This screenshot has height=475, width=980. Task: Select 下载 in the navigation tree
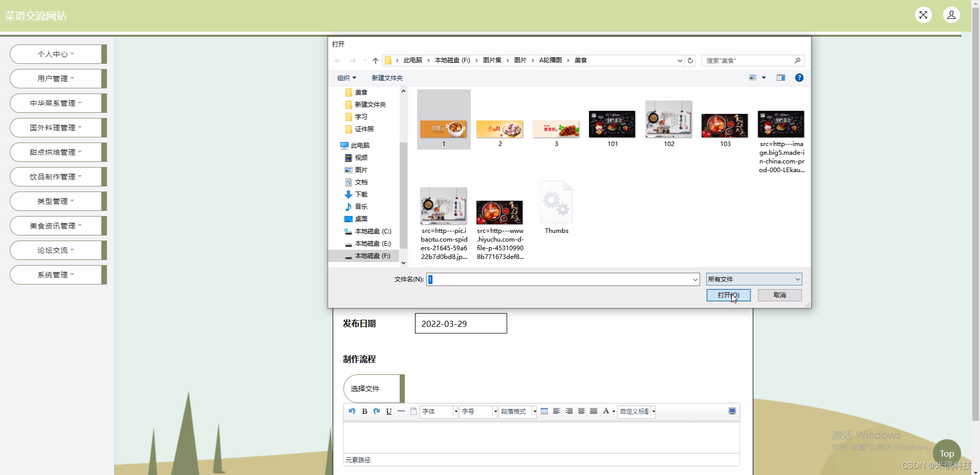[x=356, y=195]
